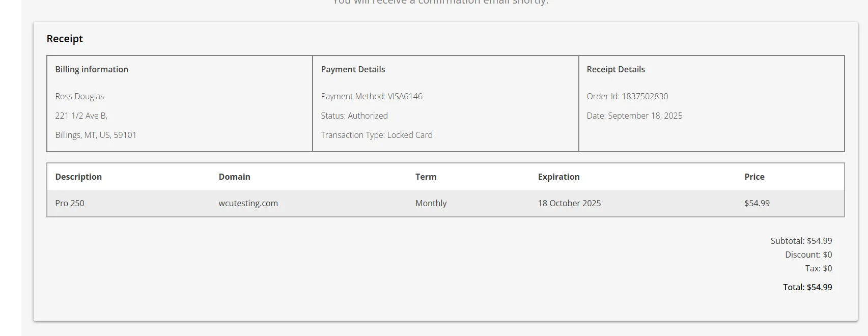
Task: Click the Subtotal: $54.99 line
Action: (801, 241)
